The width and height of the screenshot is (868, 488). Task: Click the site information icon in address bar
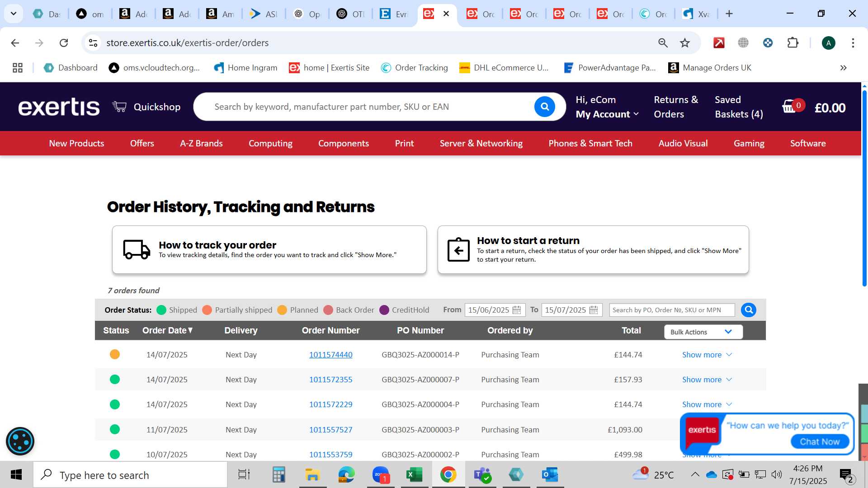click(93, 43)
